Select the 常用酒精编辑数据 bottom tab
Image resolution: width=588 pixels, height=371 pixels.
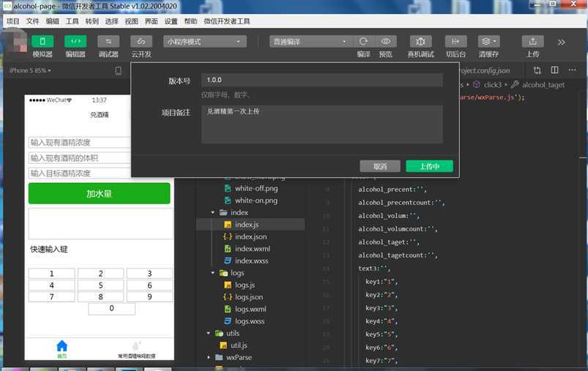[x=136, y=350]
